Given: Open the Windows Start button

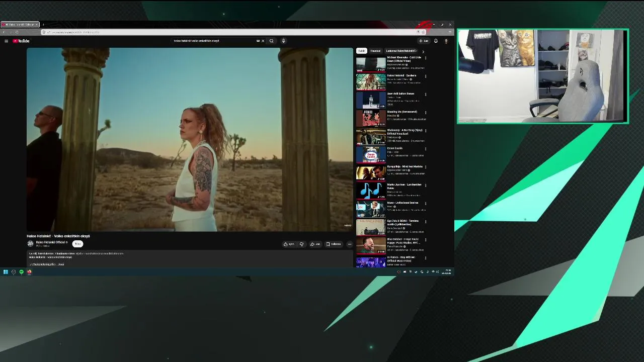Looking at the screenshot, I should pyautogui.click(x=6, y=272).
